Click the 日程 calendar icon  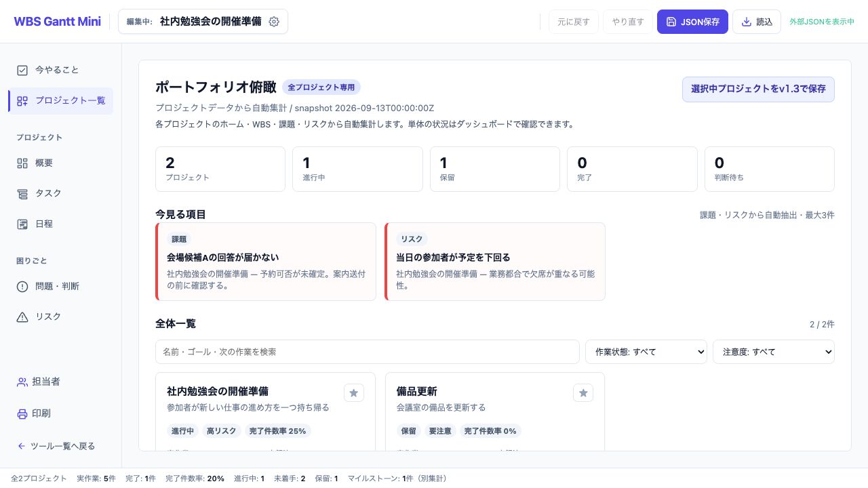click(x=22, y=224)
